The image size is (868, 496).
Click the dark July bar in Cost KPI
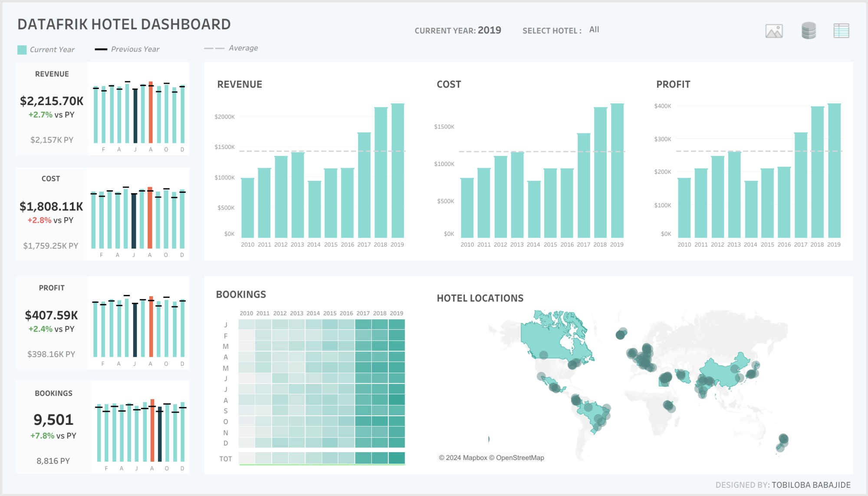(x=134, y=221)
